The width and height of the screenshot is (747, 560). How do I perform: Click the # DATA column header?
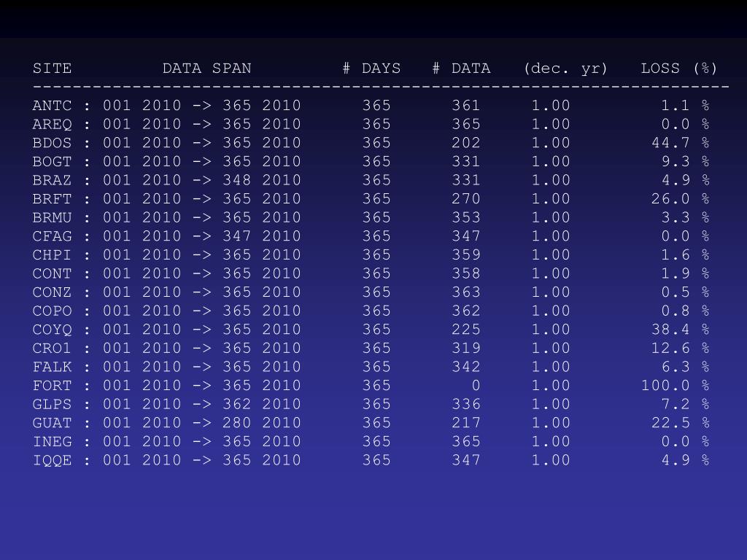pyautogui.click(x=461, y=68)
